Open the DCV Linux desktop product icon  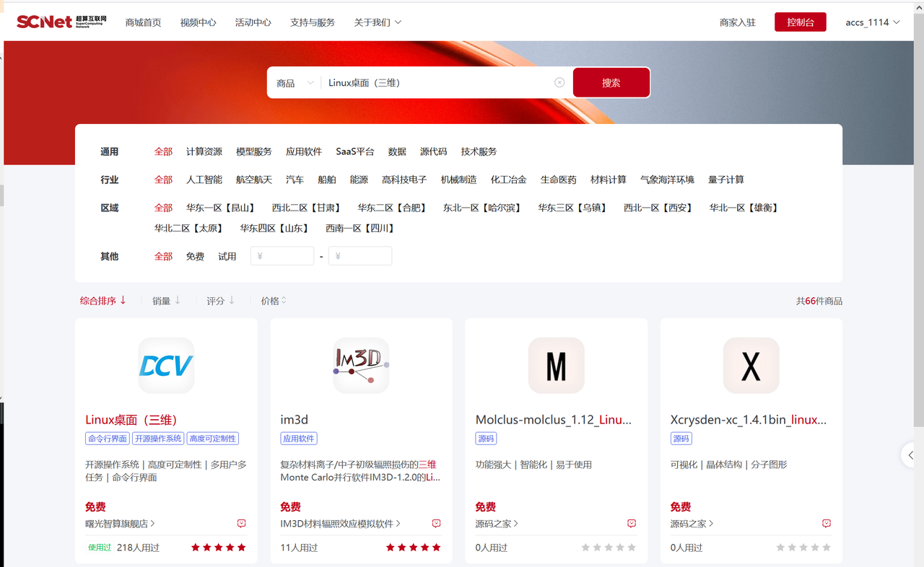click(x=166, y=366)
